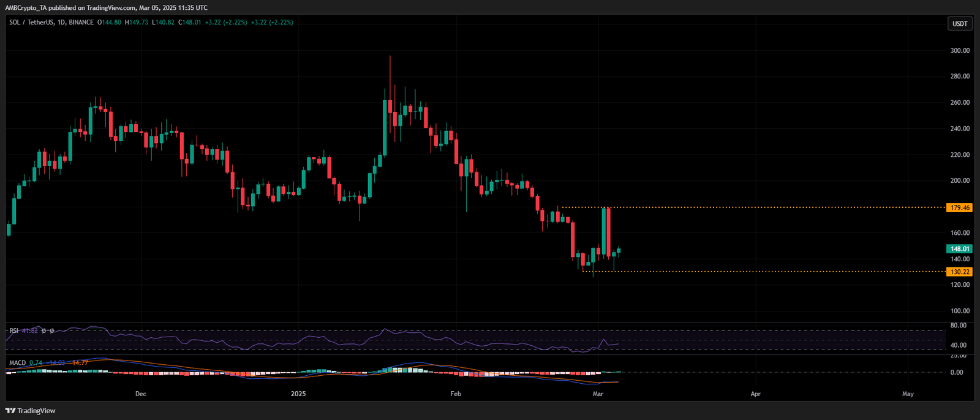Click the green 148.01 current price tag
Image resolution: width=980 pixels, height=420 pixels.
point(960,249)
